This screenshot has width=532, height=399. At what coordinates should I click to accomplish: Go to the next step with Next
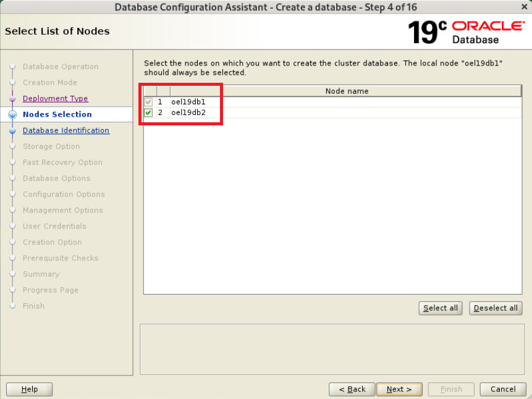click(x=399, y=389)
